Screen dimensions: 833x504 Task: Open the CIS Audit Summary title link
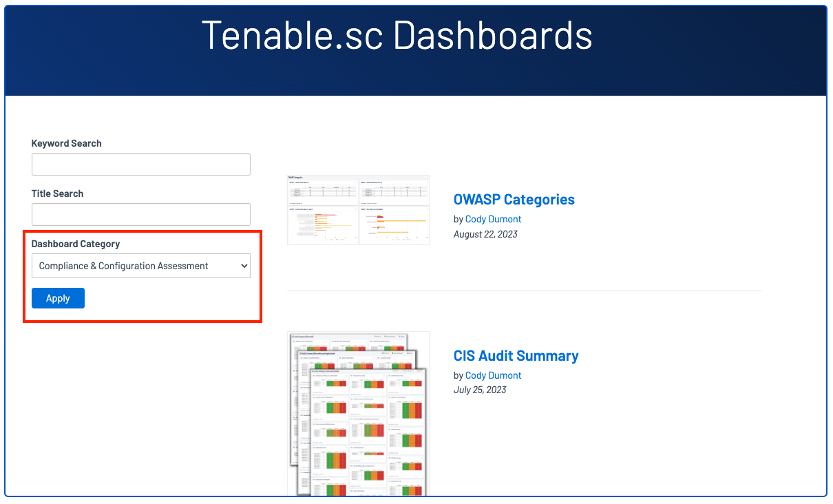[516, 356]
